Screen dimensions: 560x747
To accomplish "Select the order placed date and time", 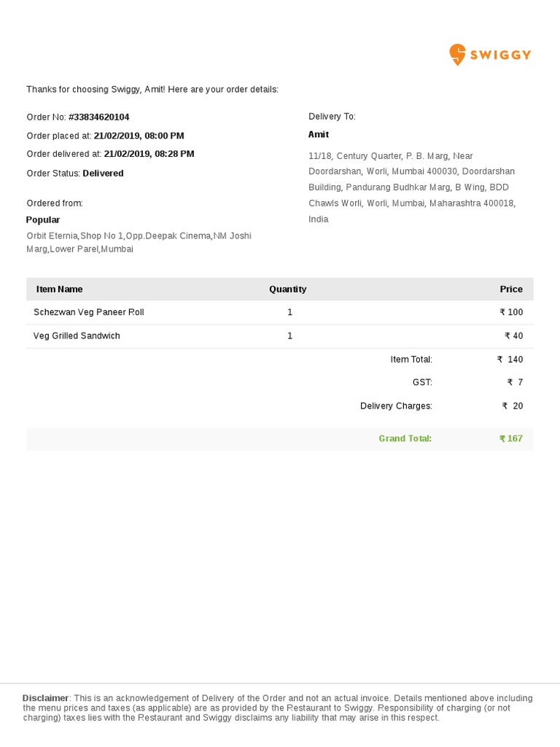I will [x=139, y=136].
